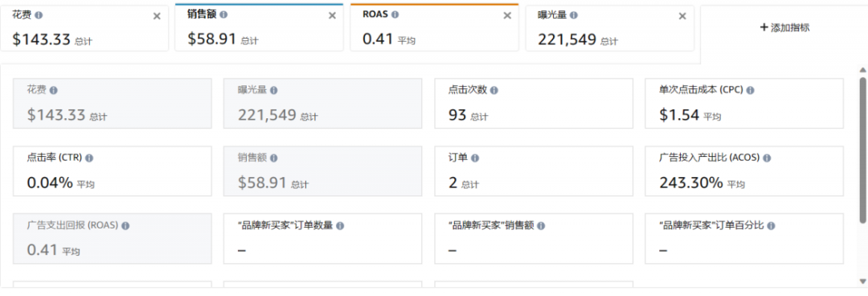
Task: Show info for "品牌新买家"销售额
Action: [541, 226]
